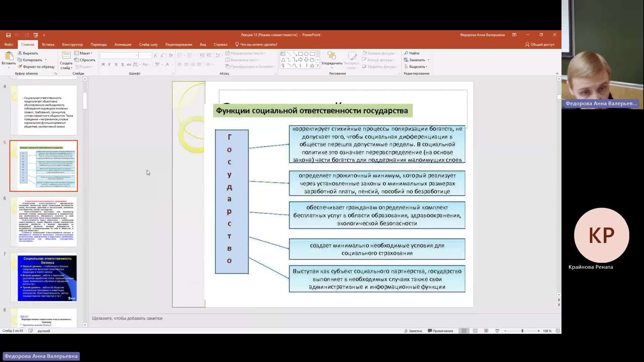This screenshot has width=644, height=362.
Task: Toggle center text alignment
Action: tap(186, 64)
